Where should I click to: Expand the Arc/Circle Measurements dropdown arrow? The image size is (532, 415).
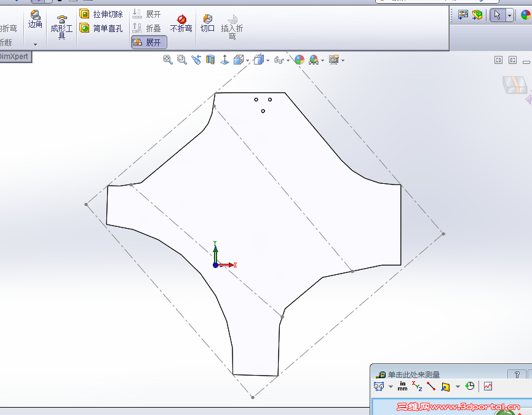pyautogui.click(x=391, y=387)
